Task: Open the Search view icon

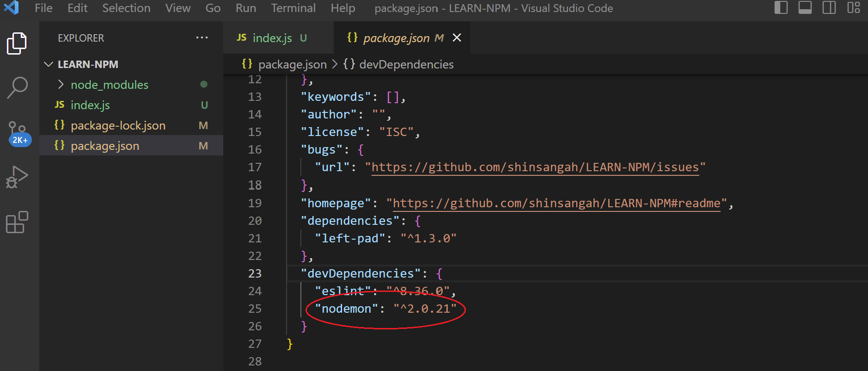Action: pyautogui.click(x=18, y=87)
